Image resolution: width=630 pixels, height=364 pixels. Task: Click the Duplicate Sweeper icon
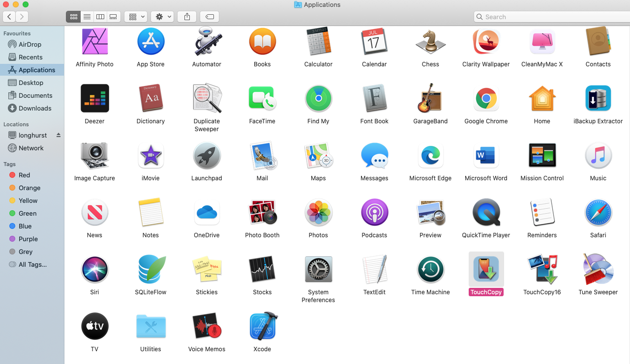click(x=207, y=99)
